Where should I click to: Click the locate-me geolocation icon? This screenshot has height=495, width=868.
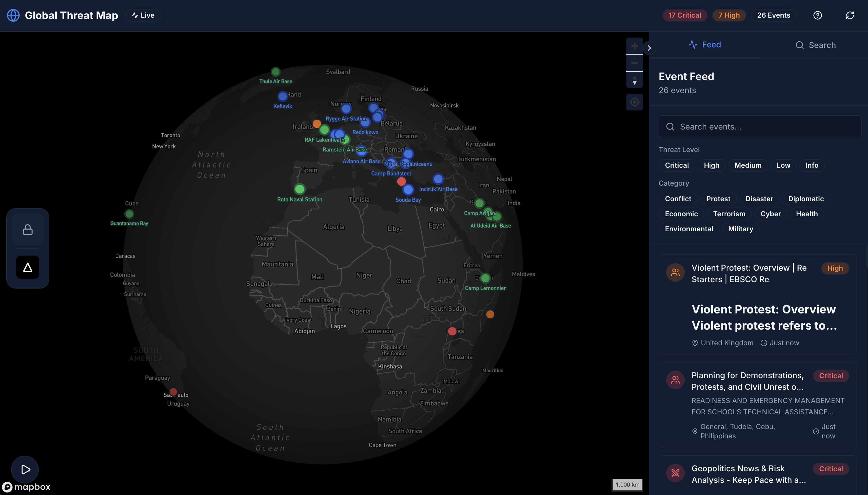(634, 102)
